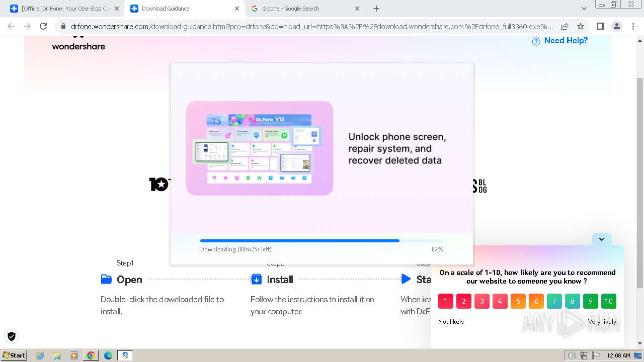
Task: Click the Need Help question mark icon
Action: 536,41
